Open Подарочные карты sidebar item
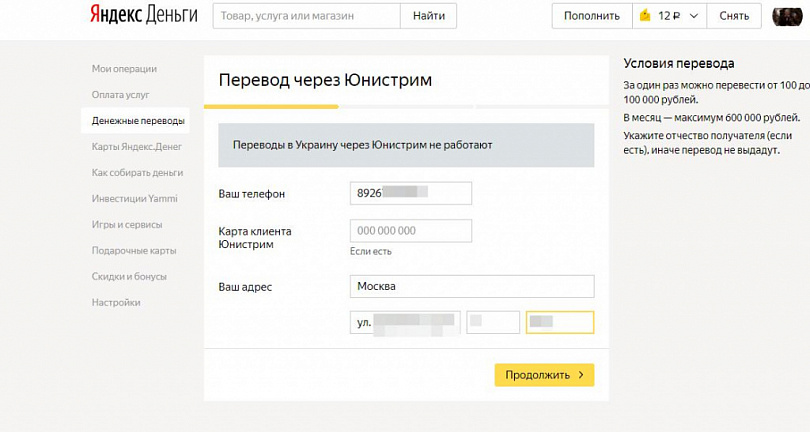This screenshot has height=432, width=810. tap(134, 251)
